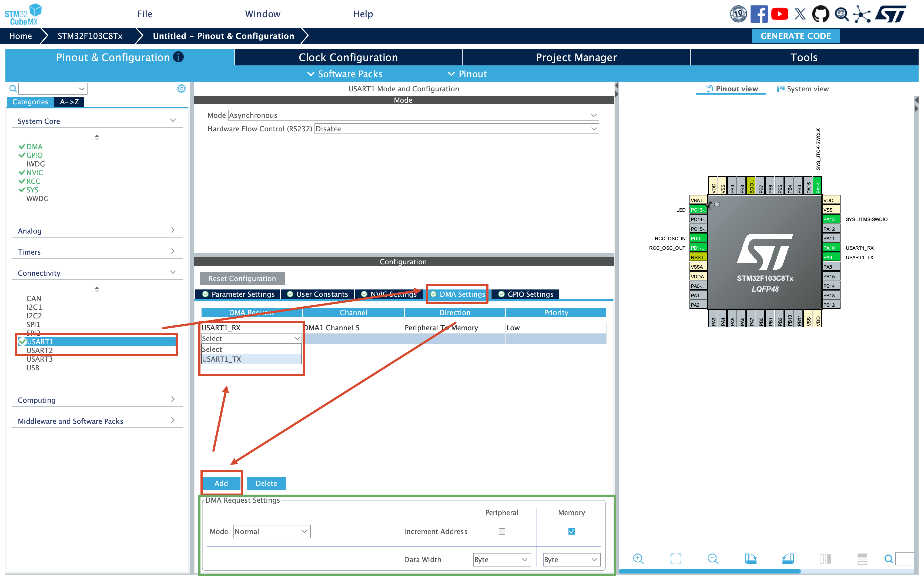Open the Peripheral Data Width Byte dropdown
The width and height of the screenshot is (924, 580).
point(501,560)
